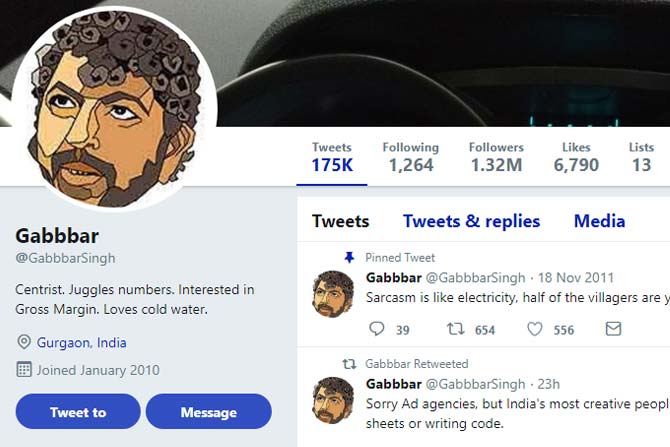Send pinned tweet via envelope icon
The height and width of the screenshot is (447, 670).
pos(613,329)
